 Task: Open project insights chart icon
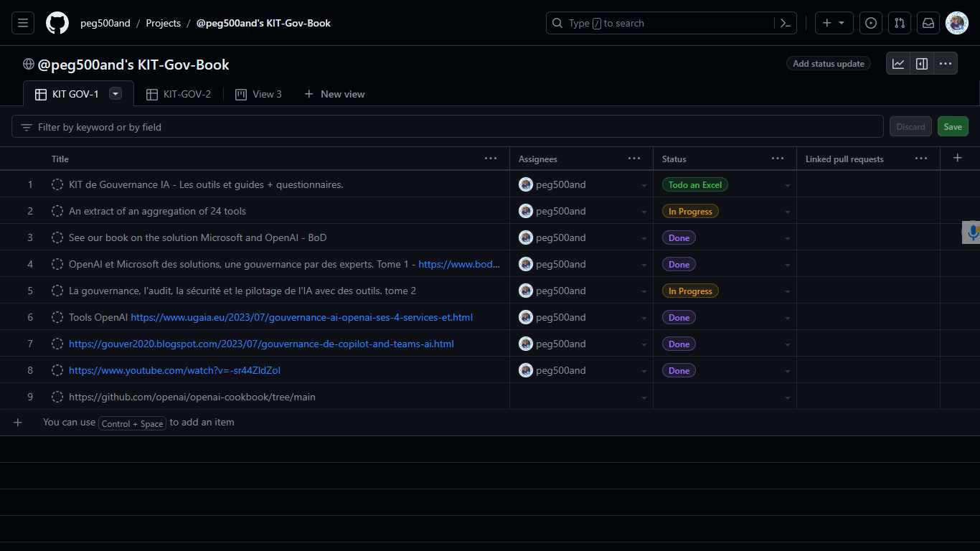[x=898, y=64]
